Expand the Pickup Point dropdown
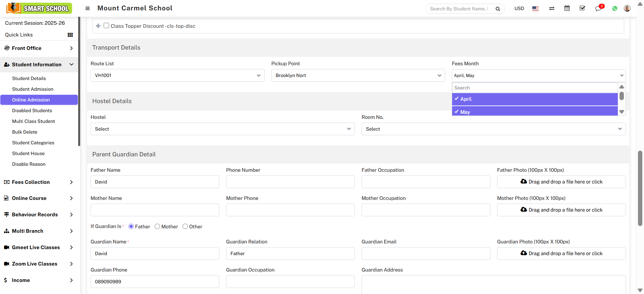Viewport: 644px width, 294px height. [x=358, y=75]
